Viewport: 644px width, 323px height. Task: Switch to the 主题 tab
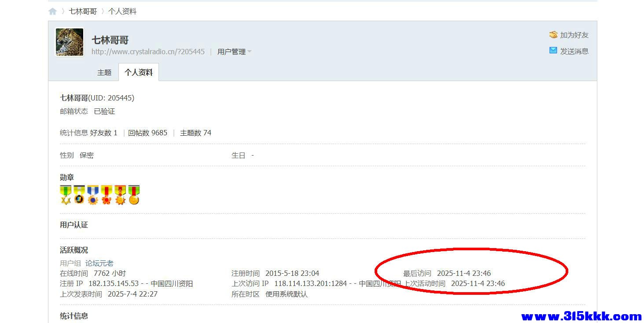[105, 72]
